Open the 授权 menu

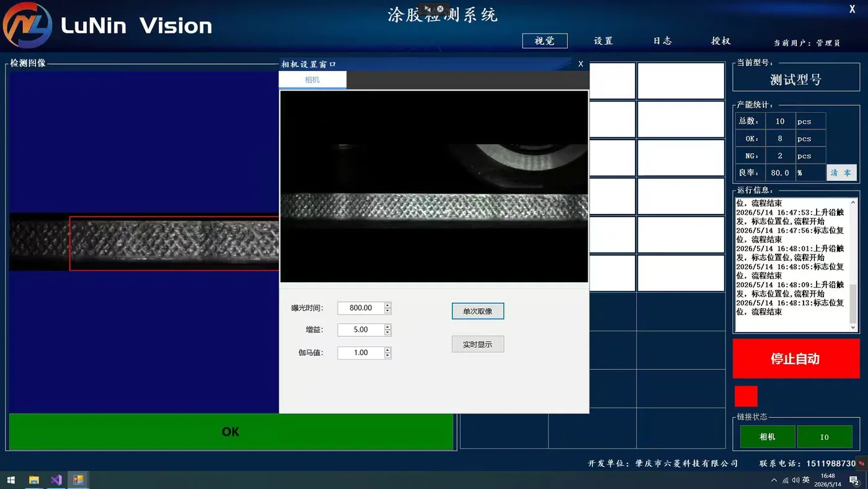[x=721, y=41]
